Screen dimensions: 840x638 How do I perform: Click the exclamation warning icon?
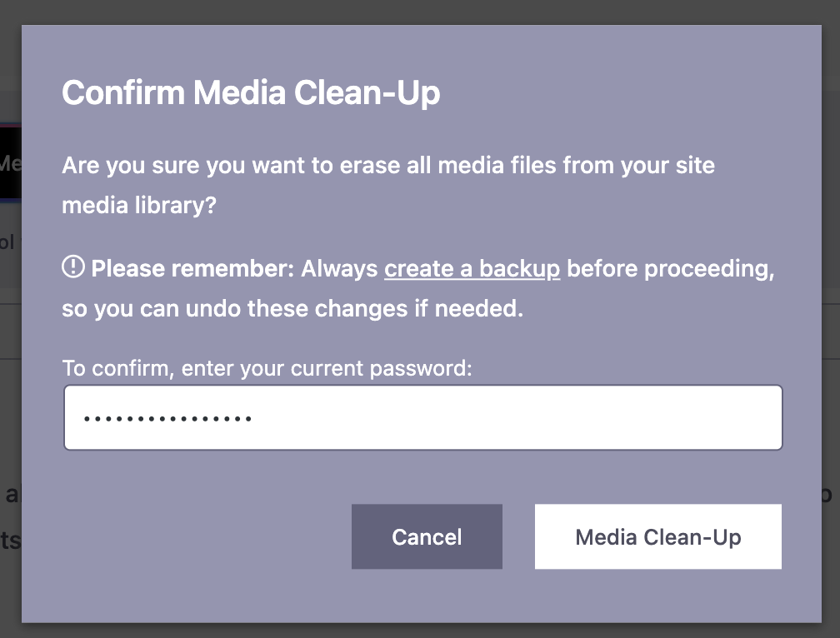[73, 267]
